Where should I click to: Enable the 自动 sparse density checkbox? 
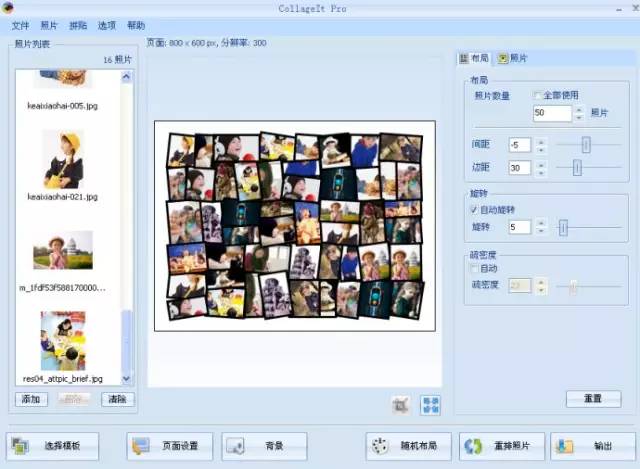[474, 268]
